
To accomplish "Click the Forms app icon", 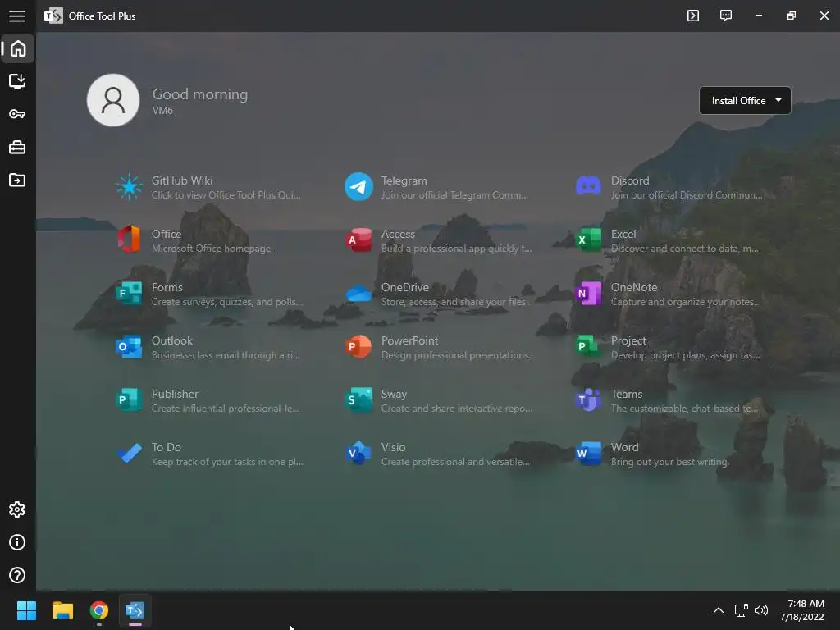I will click(129, 293).
